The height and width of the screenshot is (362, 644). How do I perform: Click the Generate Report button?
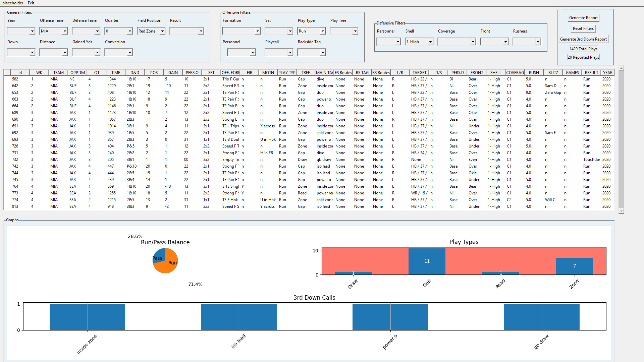[x=583, y=18]
